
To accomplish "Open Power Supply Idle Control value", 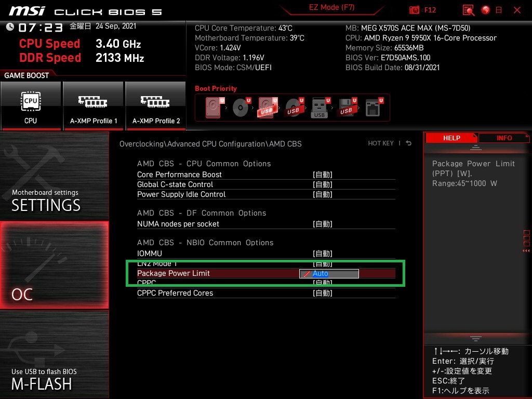I will tap(322, 194).
